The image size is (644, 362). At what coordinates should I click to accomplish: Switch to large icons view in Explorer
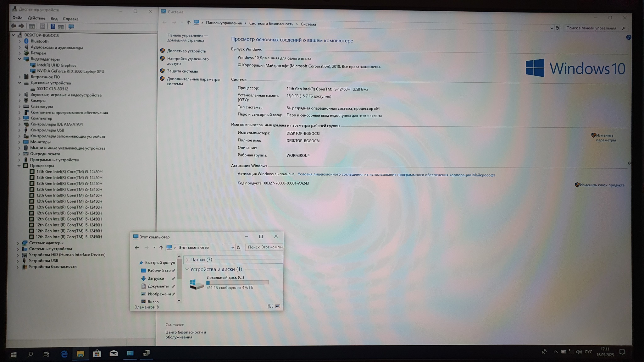[278, 306]
